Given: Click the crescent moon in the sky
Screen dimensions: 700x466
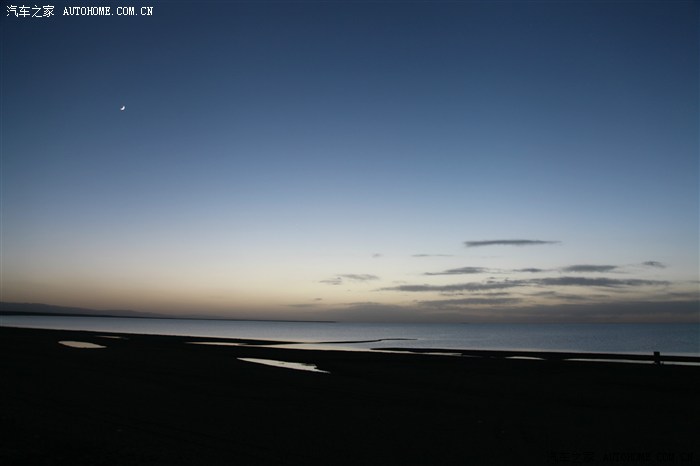Looking at the screenshot, I should point(122,108).
